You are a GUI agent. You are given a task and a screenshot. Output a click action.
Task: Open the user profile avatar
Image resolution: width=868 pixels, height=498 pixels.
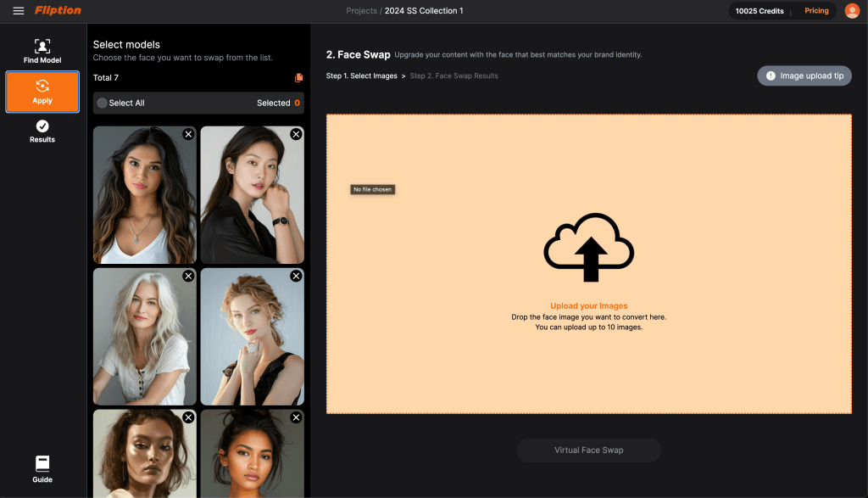[852, 11]
